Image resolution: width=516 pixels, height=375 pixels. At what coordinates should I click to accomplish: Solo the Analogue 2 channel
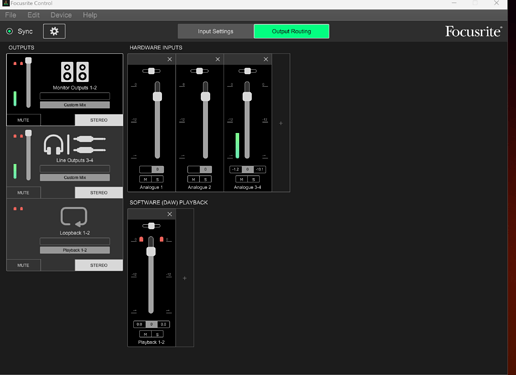click(205, 179)
